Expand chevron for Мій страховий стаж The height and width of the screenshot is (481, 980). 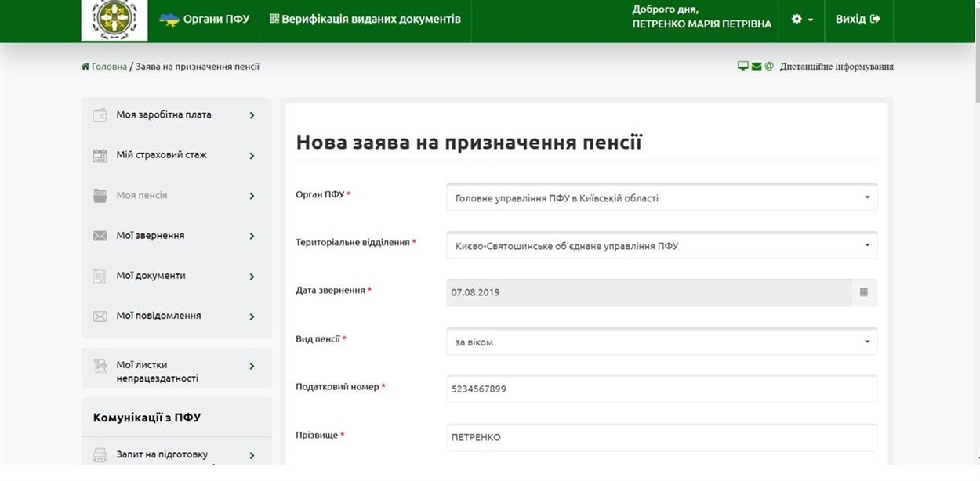252,156
